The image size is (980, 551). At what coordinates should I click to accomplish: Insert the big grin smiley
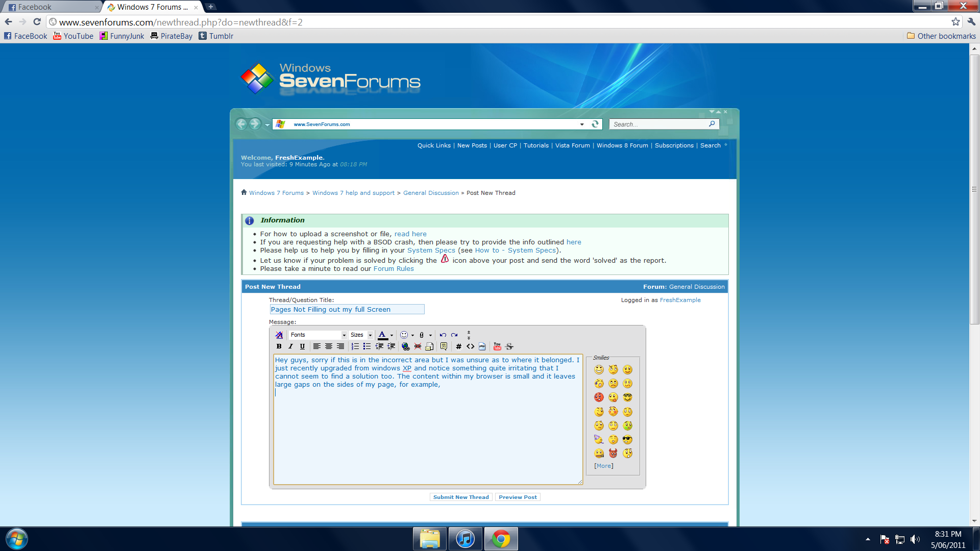599,369
